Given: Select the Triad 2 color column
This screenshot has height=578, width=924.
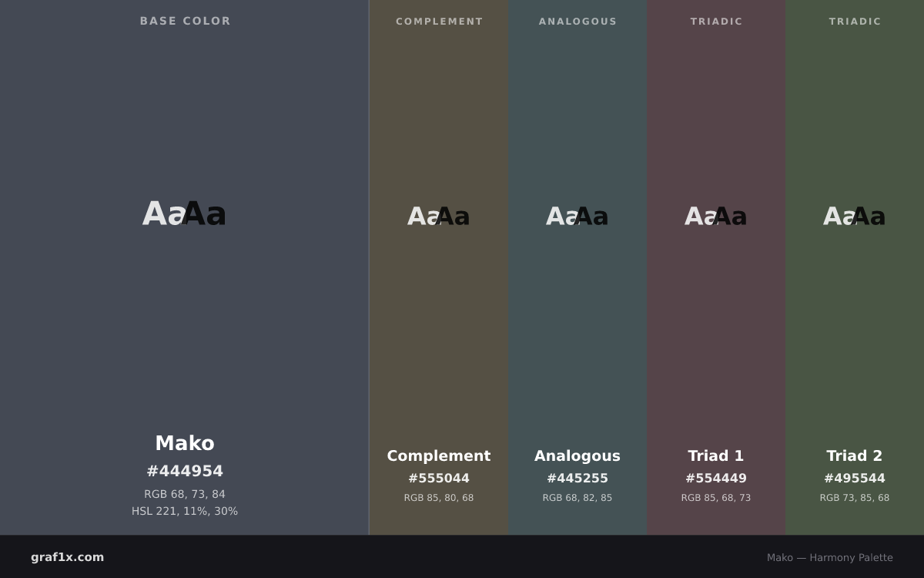Looking at the screenshot, I should tap(855, 267).
